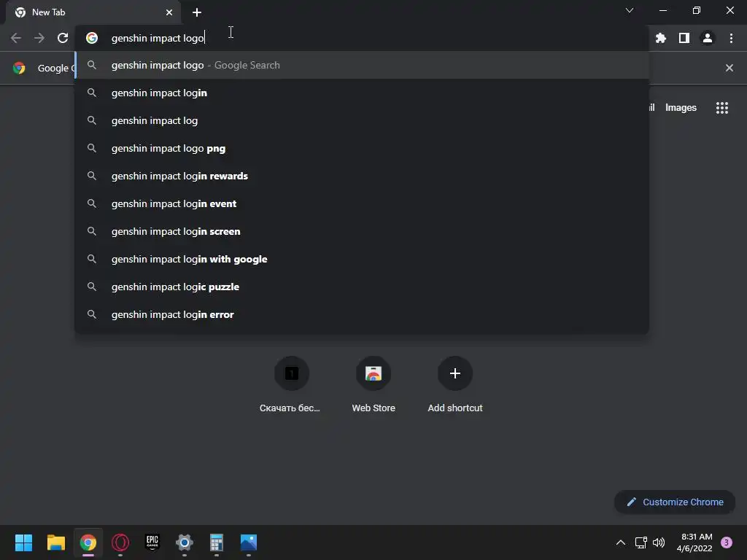Viewport: 747px width, 560px height.
Task: Select 'genshin impact login event' suggestion
Action: click(x=362, y=203)
